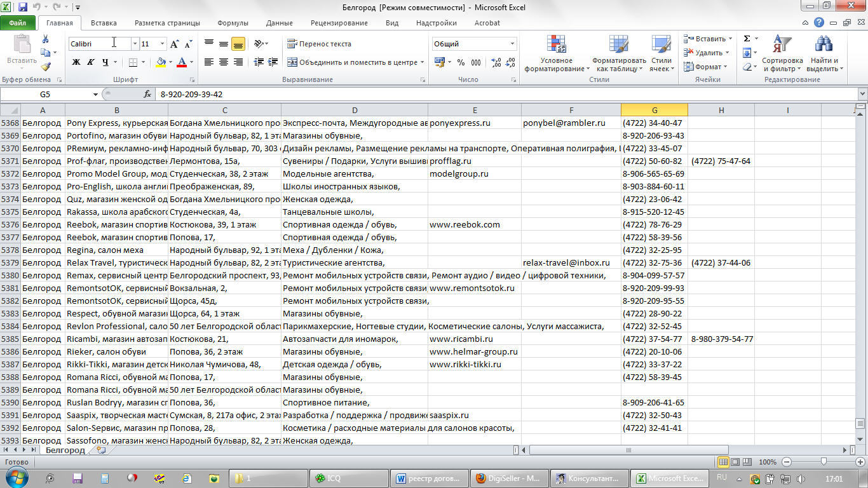Viewport: 868px width, 488px height.
Task: Align text to the left
Action: tap(209, 62)
